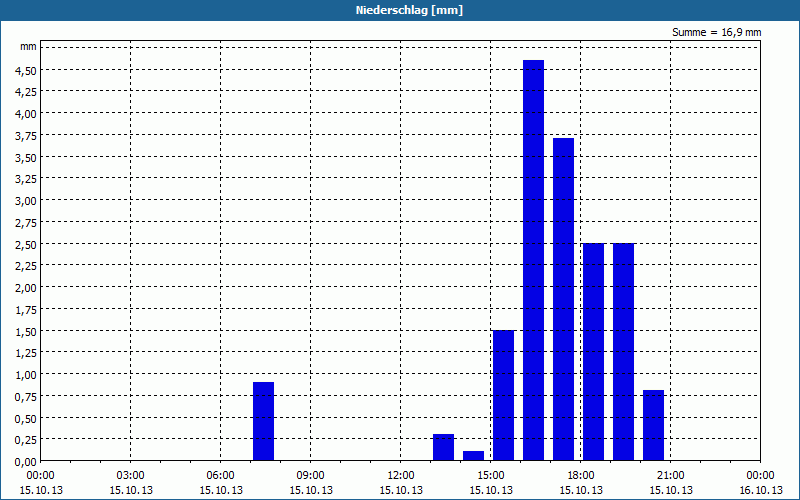
Task: Click the 09:00 time label
Action: 311,476
